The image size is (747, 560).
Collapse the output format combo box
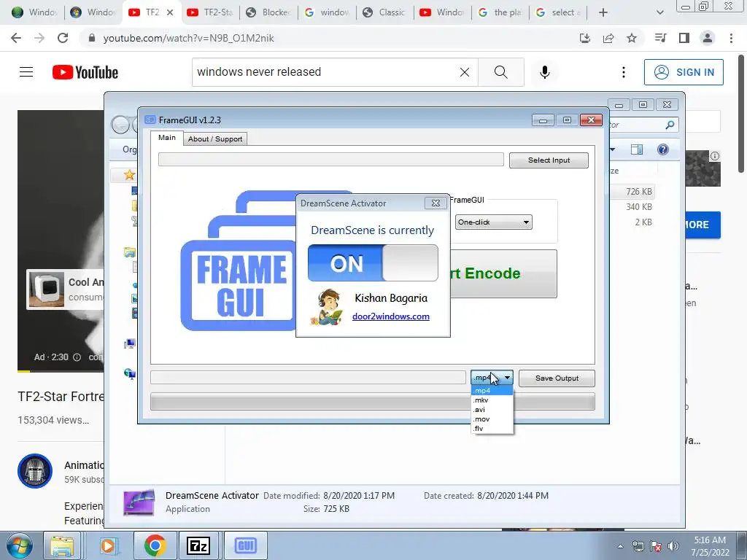pos(508,378)
